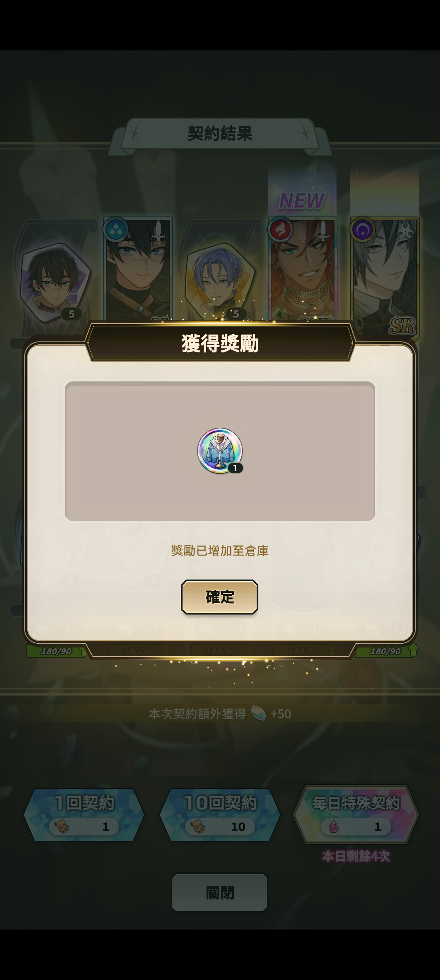This screenshot has width=440, height=980.
Task: Tap the fire element icon on NEW card
Action: [x=280, y=229]
